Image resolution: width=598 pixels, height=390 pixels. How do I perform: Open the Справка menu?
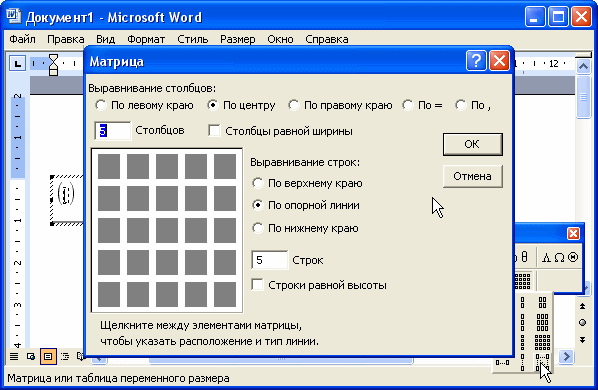tap(327, 39)
